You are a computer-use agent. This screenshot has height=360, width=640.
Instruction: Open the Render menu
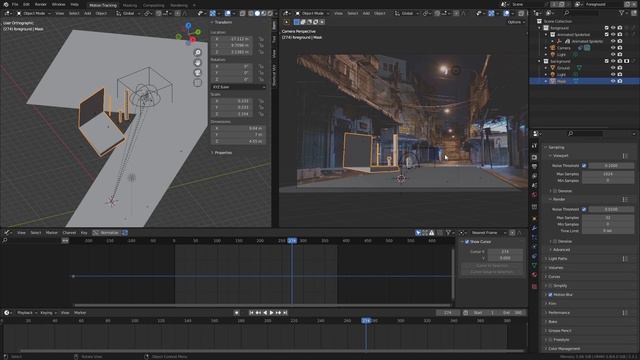coord(41,4)
